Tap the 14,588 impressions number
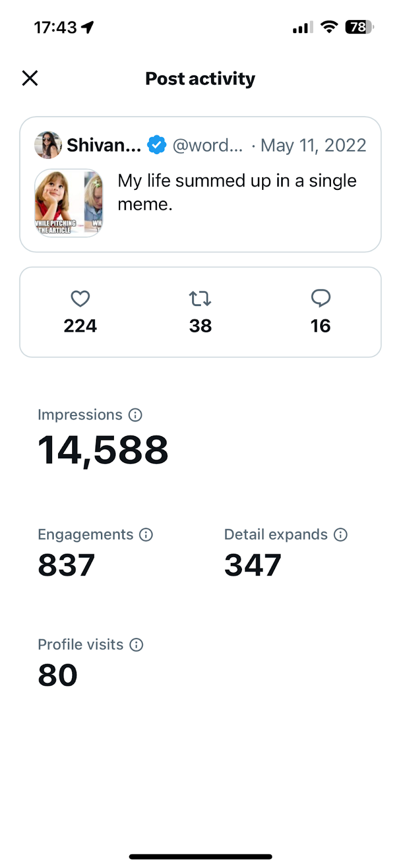The image size is (401, 868). pyautogui.click(x=103, y=450)
